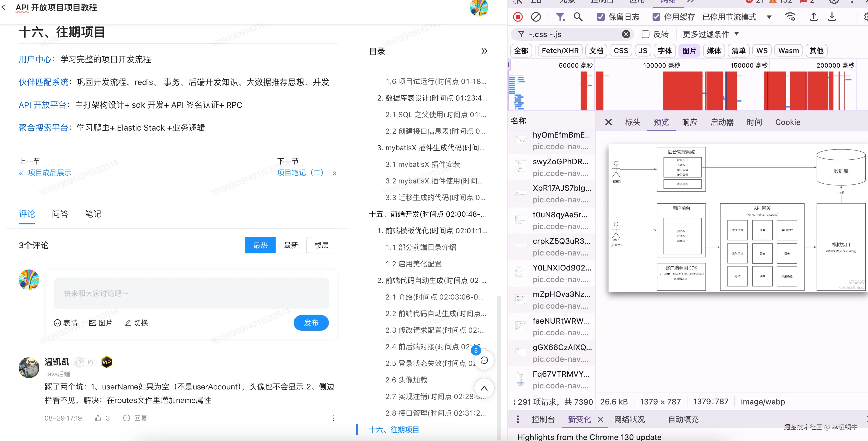This screenshot has width=868, height=441.
Task: Open network search magnifier
Action: [578, 17]
